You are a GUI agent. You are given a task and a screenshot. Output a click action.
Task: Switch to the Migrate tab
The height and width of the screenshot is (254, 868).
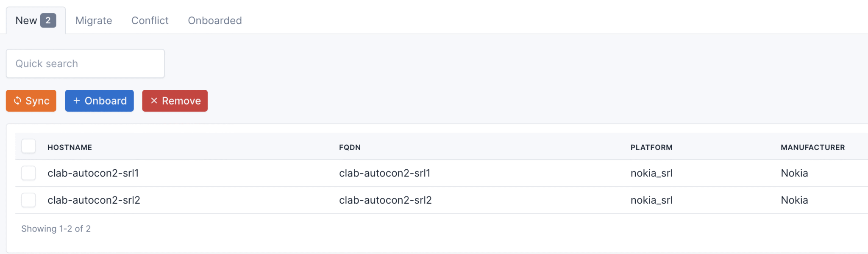(93, 20)
